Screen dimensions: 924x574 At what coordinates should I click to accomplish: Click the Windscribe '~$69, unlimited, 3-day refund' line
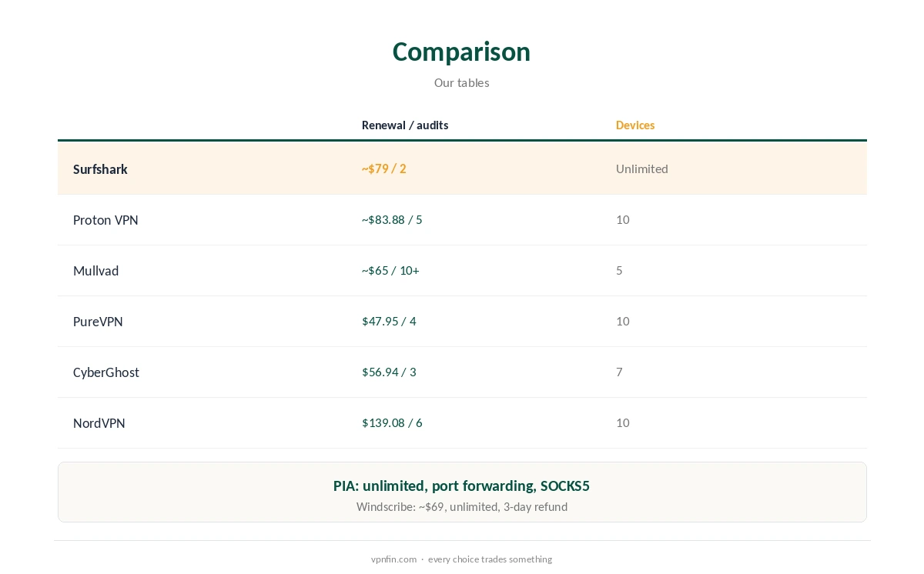(462, 506)
